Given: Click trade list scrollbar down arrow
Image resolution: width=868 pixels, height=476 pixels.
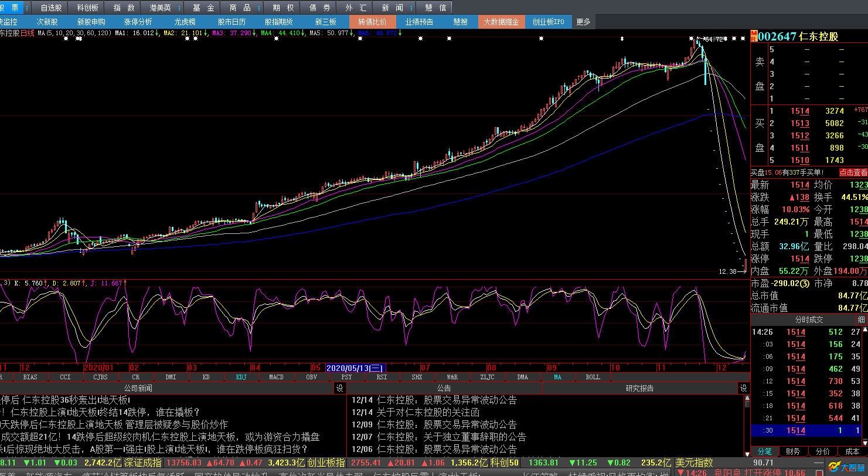Looking at the screenshot, I should [x=865, y=444].
